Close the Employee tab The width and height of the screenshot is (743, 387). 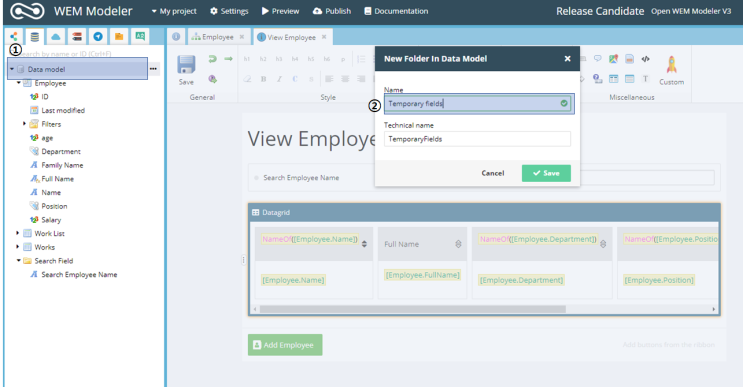click(242, 36)
